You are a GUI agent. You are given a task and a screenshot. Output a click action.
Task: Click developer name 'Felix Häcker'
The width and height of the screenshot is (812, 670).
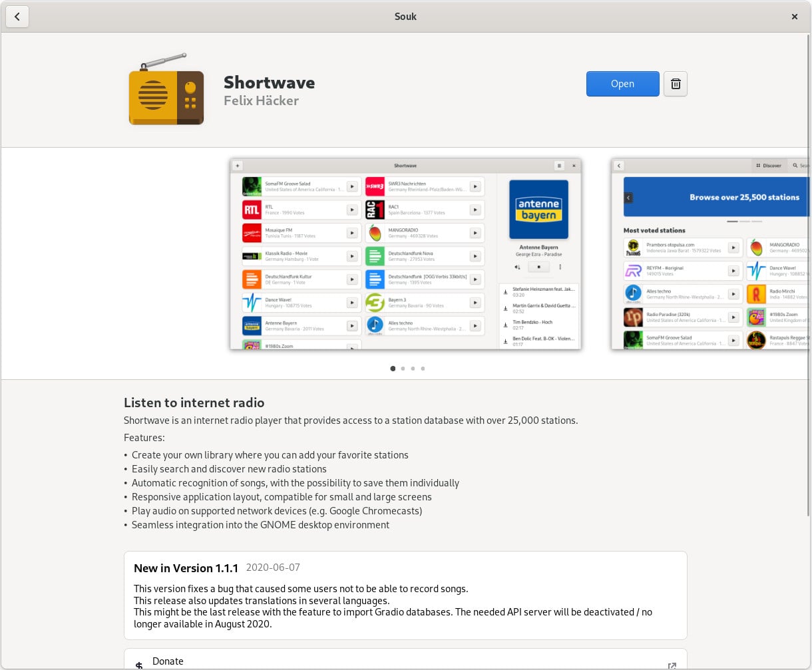click(261, 101)
